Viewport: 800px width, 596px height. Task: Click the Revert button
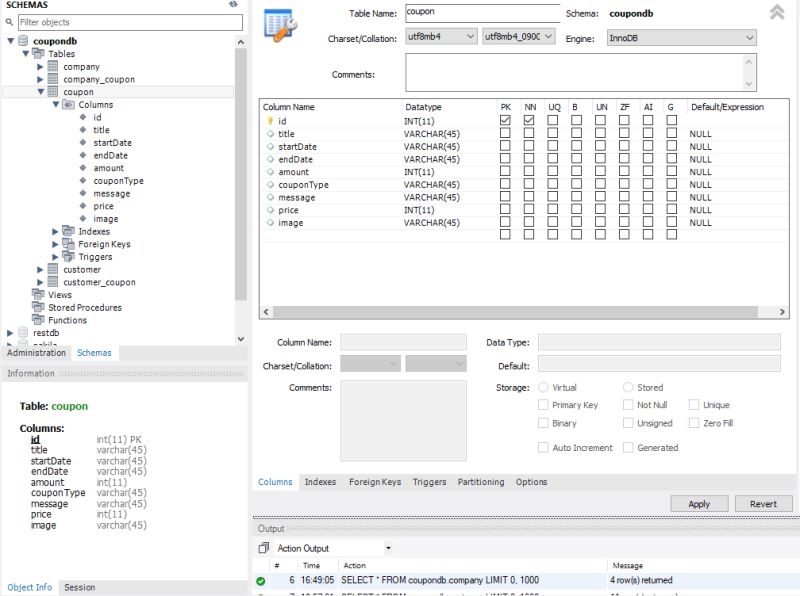763,504
